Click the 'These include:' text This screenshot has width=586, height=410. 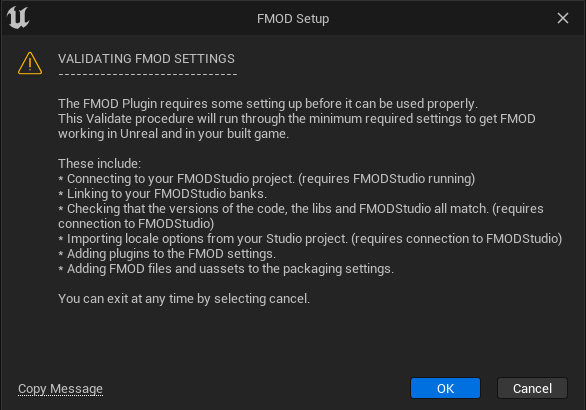[99, 164]
